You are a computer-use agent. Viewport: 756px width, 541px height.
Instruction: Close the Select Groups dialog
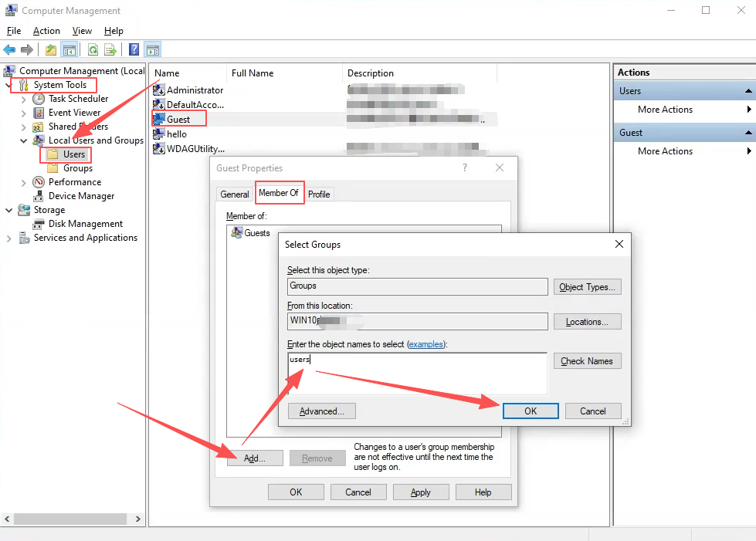point(619,244)
